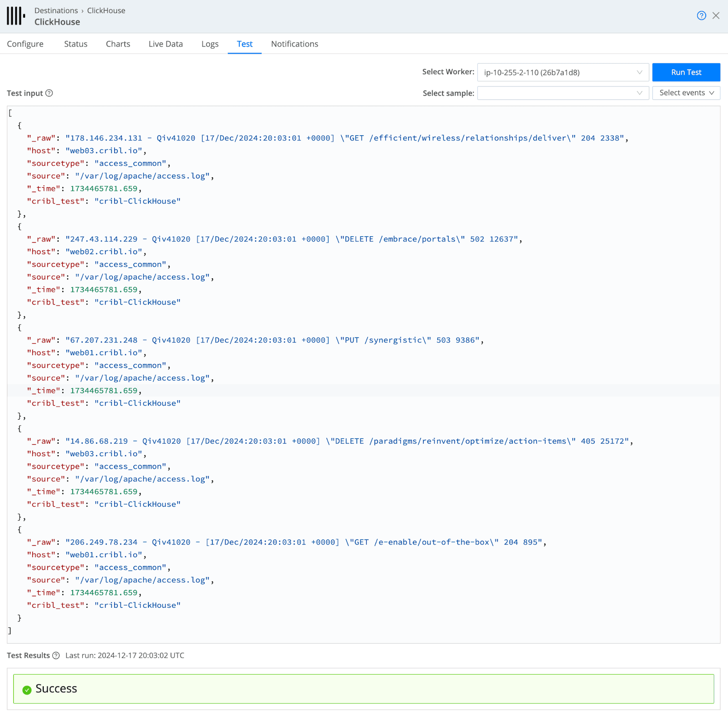
Task: View the Logs tab
Action: pos(210,44)
